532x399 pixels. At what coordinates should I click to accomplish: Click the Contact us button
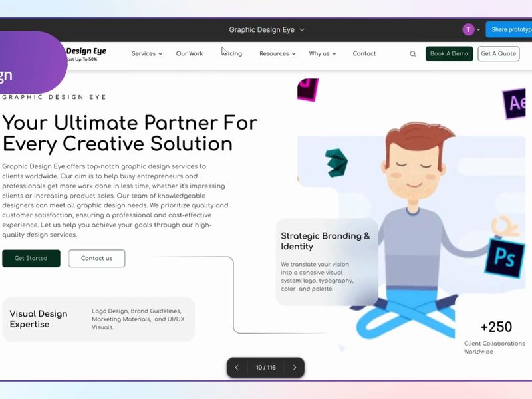[x=96, y=258]
